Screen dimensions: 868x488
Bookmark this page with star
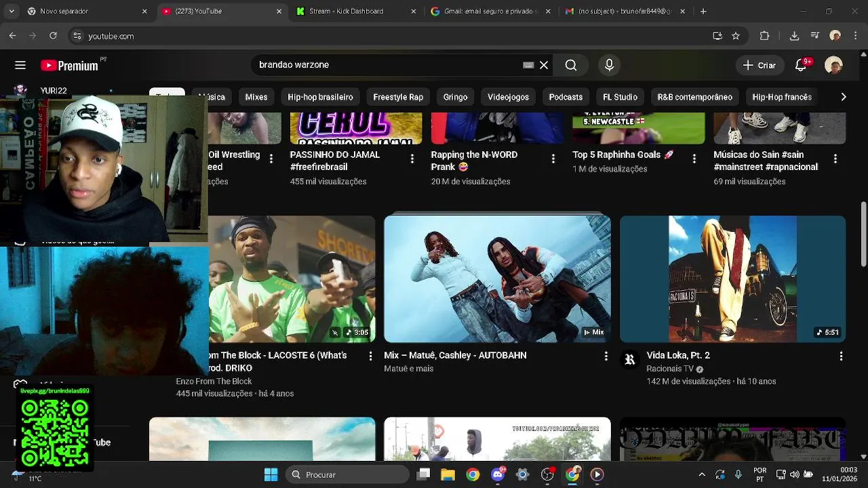[x=736, y=36]
